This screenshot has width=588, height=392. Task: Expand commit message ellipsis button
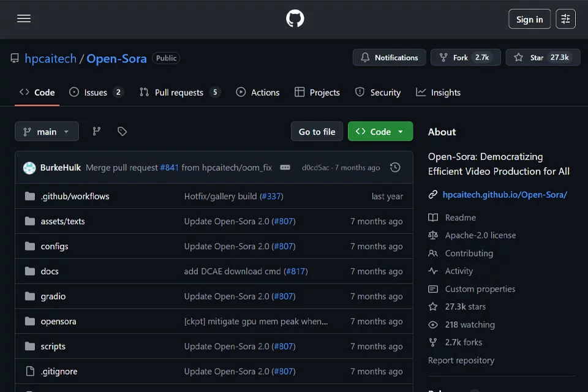coord(285,167)
